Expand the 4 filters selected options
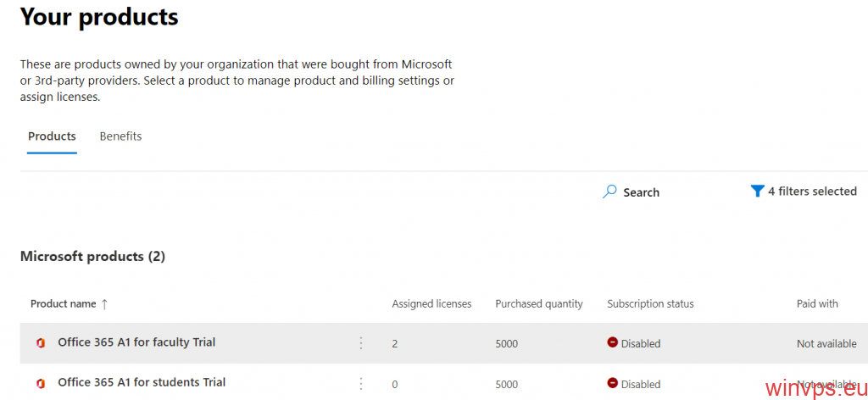Viewport: 868px width, 400px height. [811, 192]
